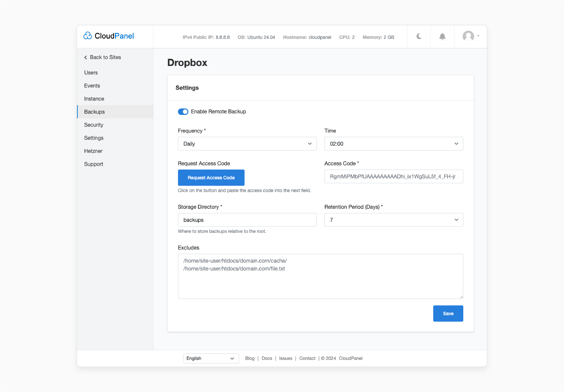This screenshot has width=564, height=392.
Task: Click the CloudPanel footer link
Action: coord(350,358)
